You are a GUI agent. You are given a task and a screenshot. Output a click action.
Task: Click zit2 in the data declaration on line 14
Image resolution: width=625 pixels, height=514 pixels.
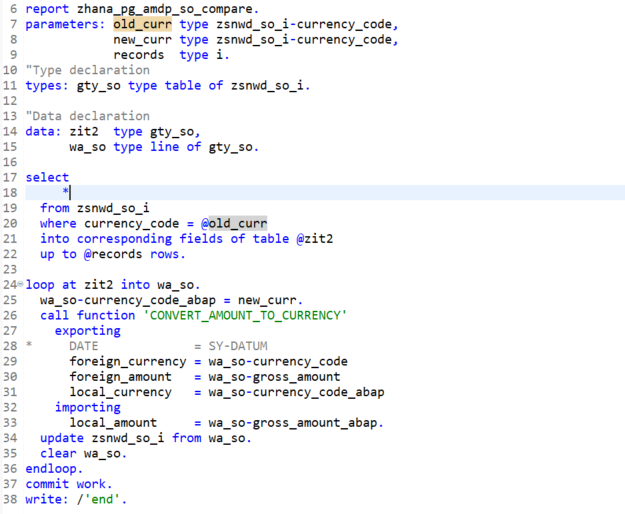[84, 131]
